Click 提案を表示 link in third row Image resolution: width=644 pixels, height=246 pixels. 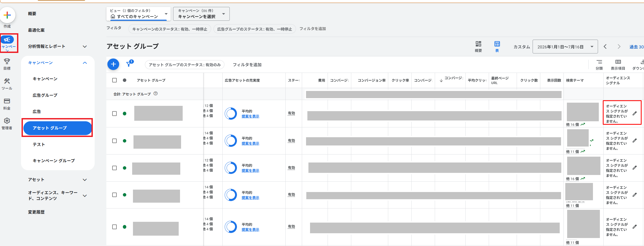(x=250, y=170)
